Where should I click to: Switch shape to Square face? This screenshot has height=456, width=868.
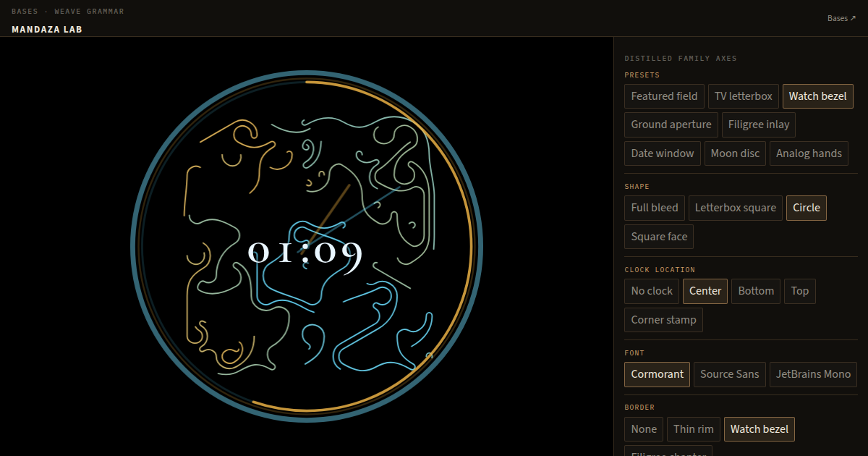659,237
